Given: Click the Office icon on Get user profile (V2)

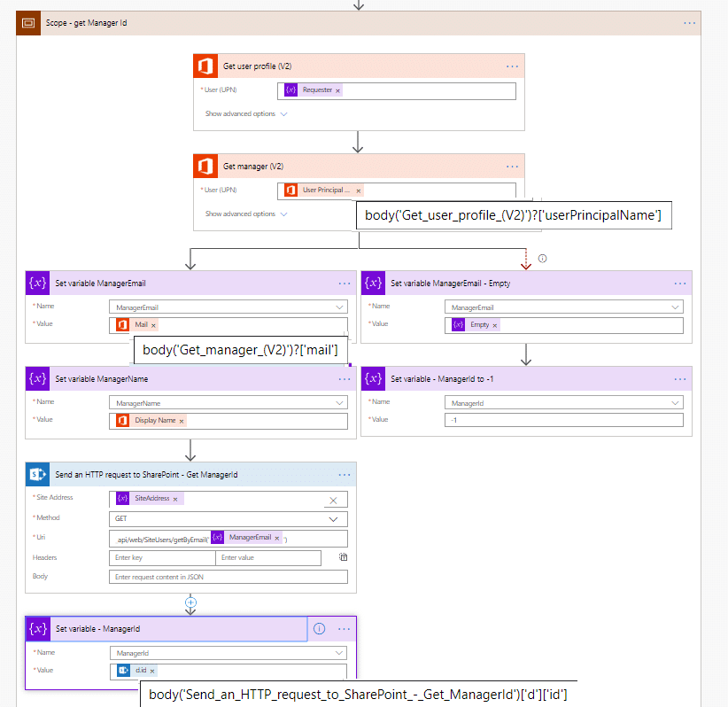Looking at the screenshot, I should [206, 66].
